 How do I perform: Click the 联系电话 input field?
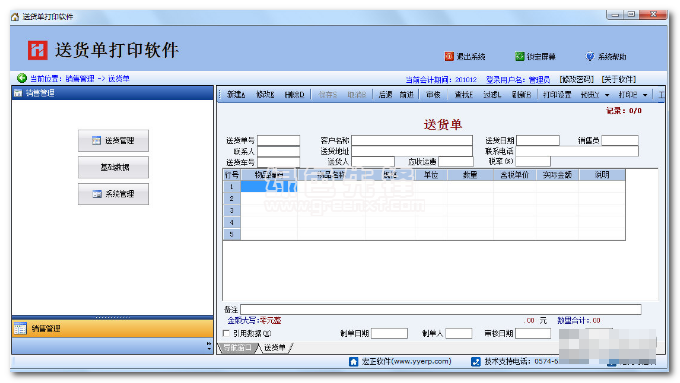click(577, 151)
